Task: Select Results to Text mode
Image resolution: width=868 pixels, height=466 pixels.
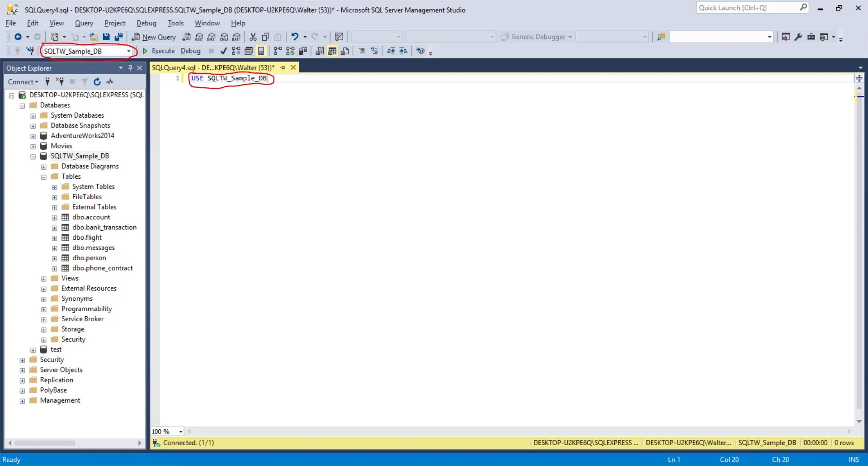Action: [x=320, y=51]
